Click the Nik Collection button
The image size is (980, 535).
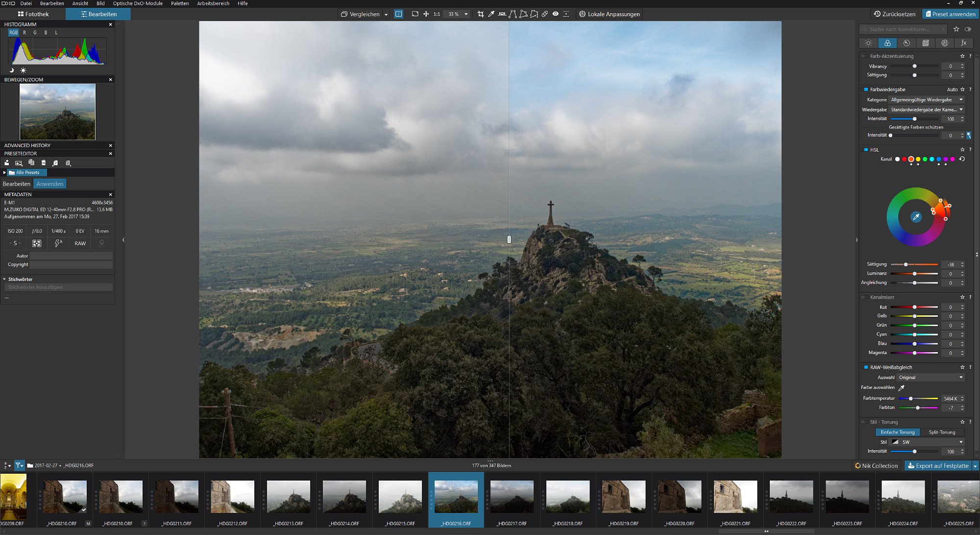(877, 466)
